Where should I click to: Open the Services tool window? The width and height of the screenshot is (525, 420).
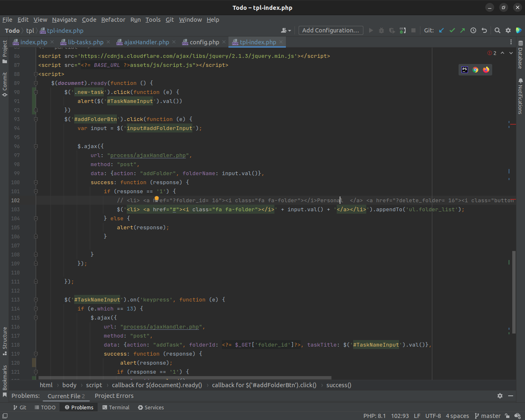tap(151, 407)
